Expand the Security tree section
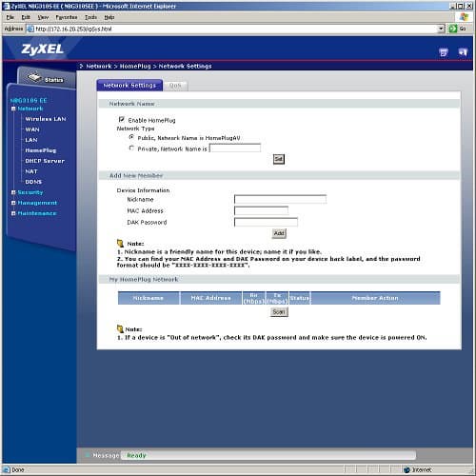Screen dimensions: 476x476 click(13, 192)
